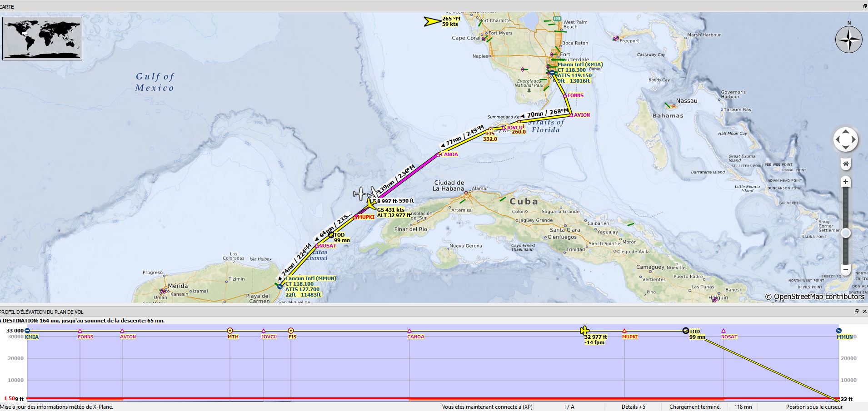This screenshot has width=868, height=411.
Task: Click the Détails +5 status bar field
Action: pyautogui.click(x=633, y=407)
